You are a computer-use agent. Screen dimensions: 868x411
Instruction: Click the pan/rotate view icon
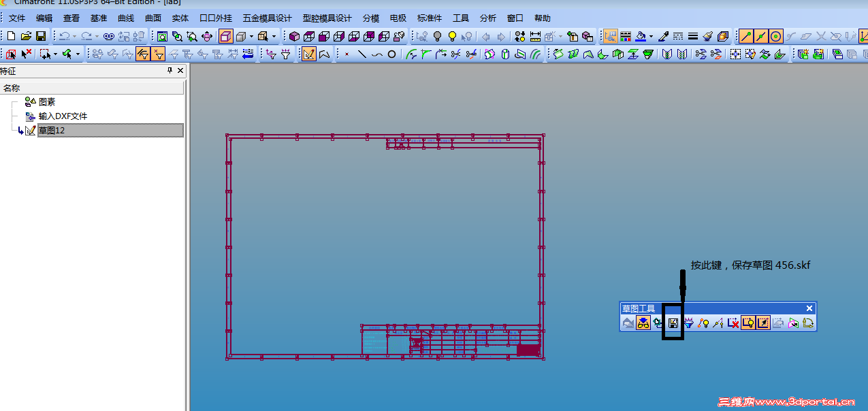pyautogui.click(x=207, y=36)
